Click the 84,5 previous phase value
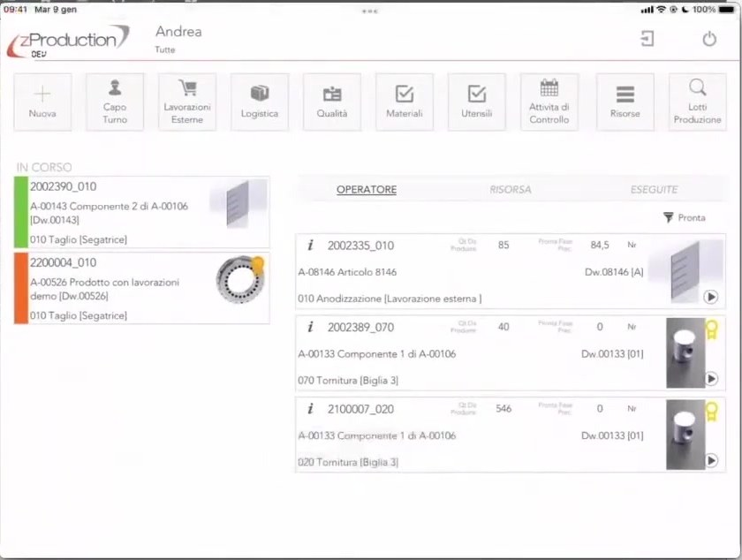 coord(600,246)
